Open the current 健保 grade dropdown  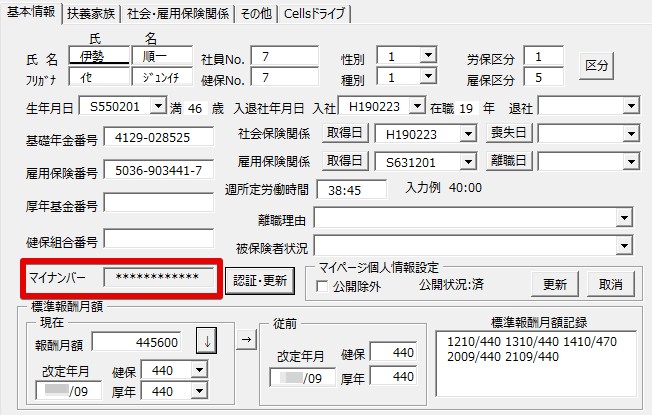click(200, 370)
